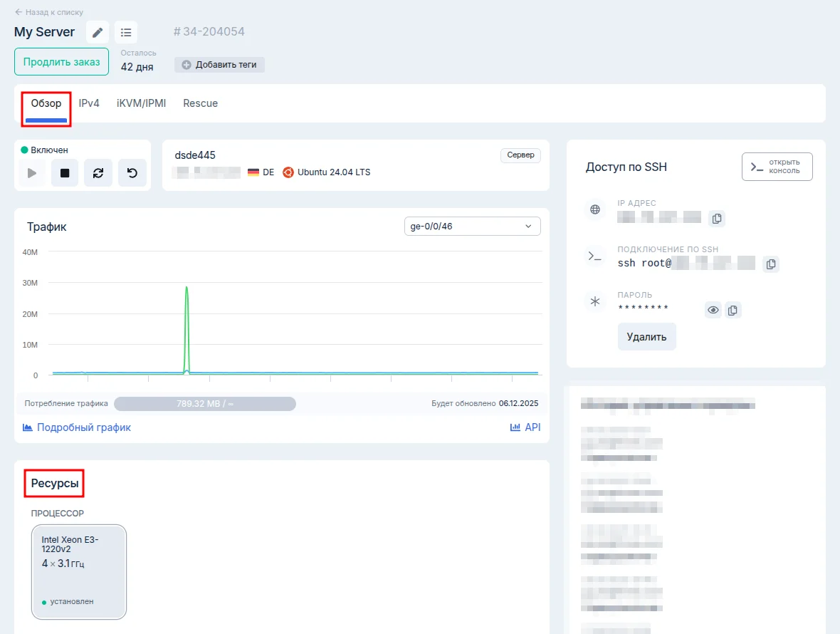The height and width of the screenshot is (634, 840).
Task: Copy the IP address to clipboard
Action: [x=717, y=218]
